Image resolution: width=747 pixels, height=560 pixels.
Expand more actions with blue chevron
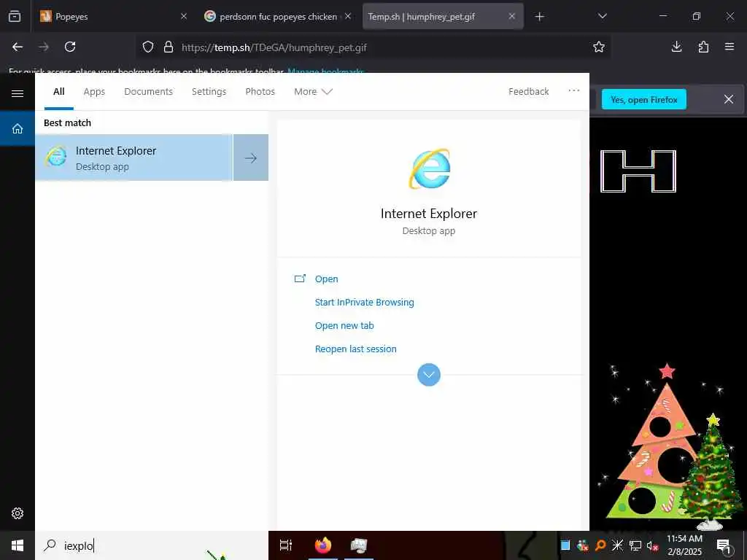tap(429, 375)
